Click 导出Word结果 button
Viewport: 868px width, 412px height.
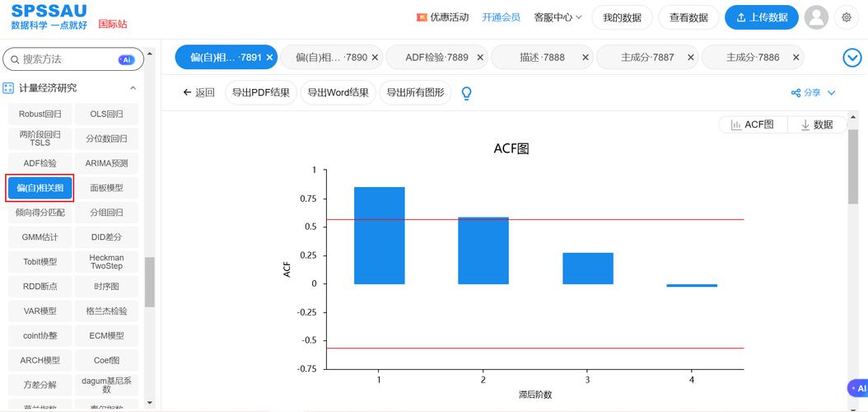click(338, 93)
